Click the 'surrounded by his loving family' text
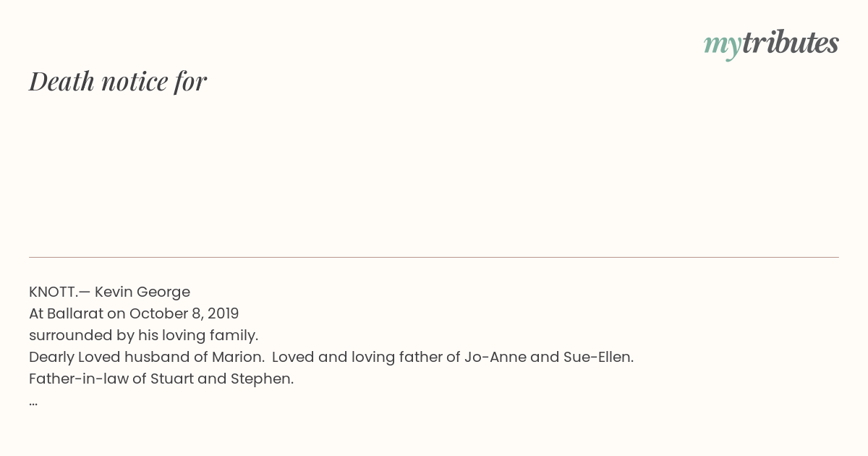Screen dimensions: 868x456 tap(143, 335)
